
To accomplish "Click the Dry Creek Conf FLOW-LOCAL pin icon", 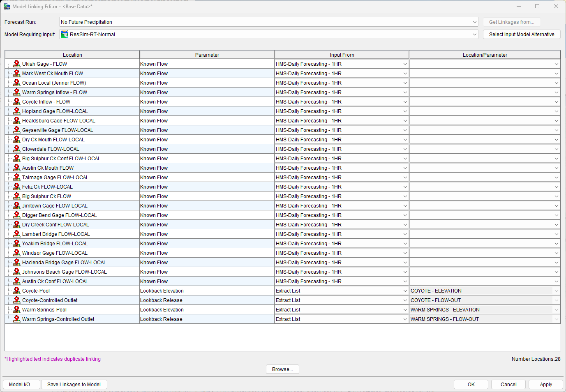I will coord(16,224).
